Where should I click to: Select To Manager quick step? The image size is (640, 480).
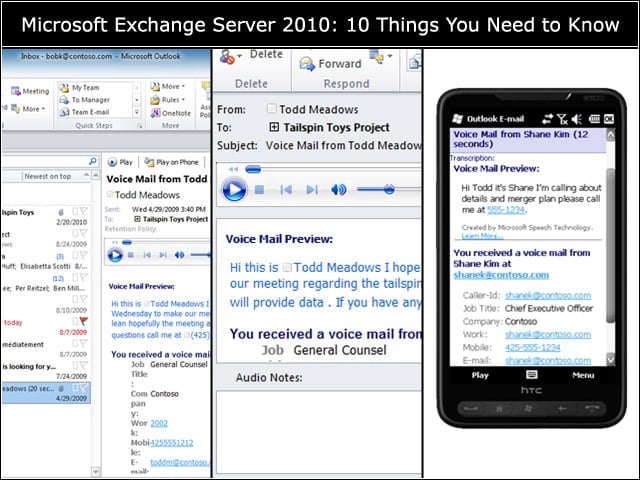point(85,100)
